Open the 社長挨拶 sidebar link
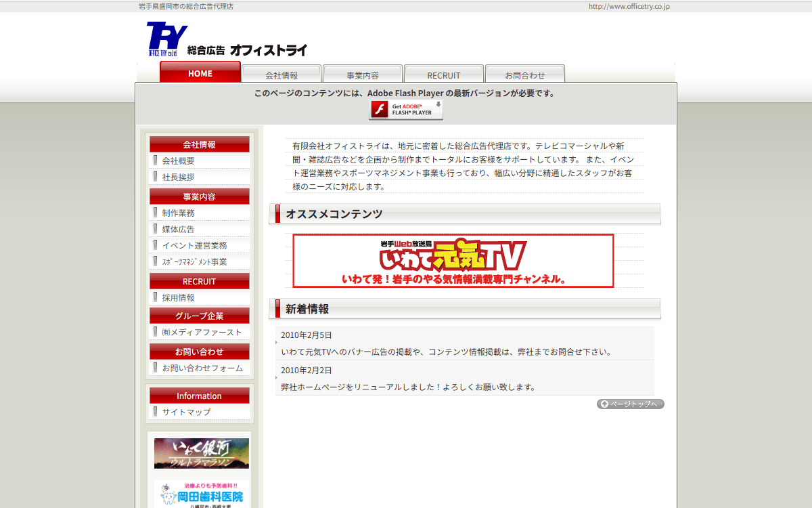The width and height of the screenshot is (812, 508). click(x=178, y=177)
